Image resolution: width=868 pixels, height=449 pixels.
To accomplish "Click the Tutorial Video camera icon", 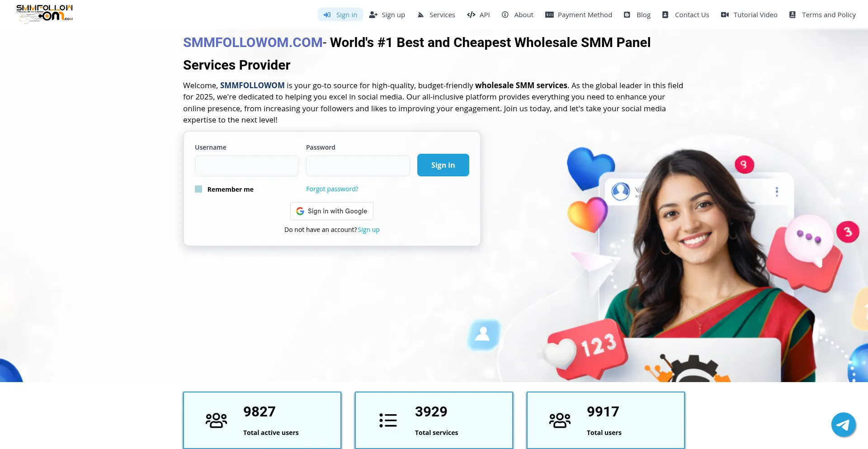I will 725,15.
